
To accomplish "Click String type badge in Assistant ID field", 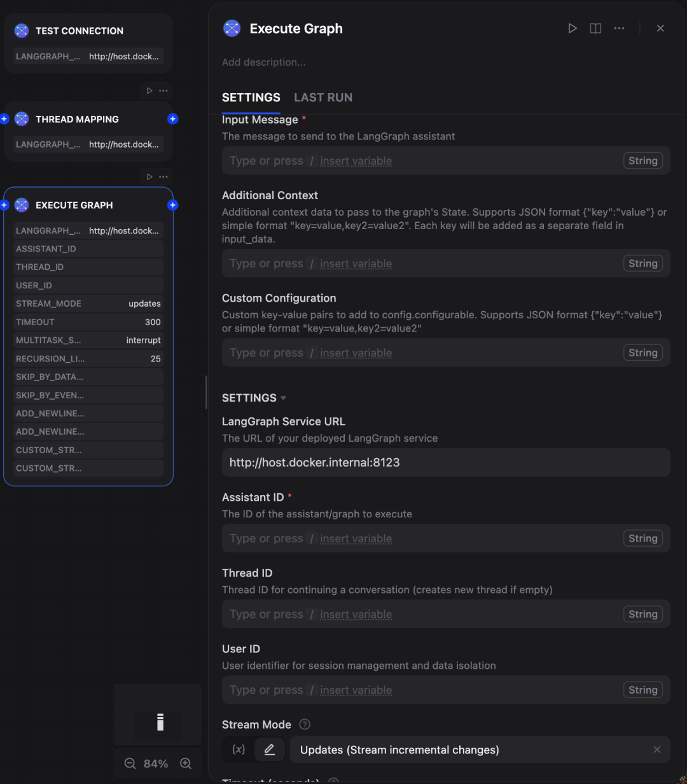I will pos(642,538).
